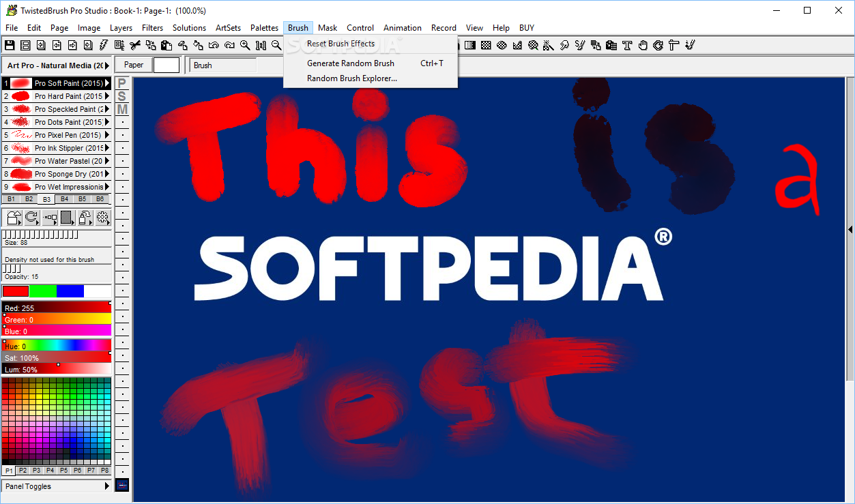855x504 pixels.
Task: Click the rotate canvas circular arrow icon
Action: point(658,45)
